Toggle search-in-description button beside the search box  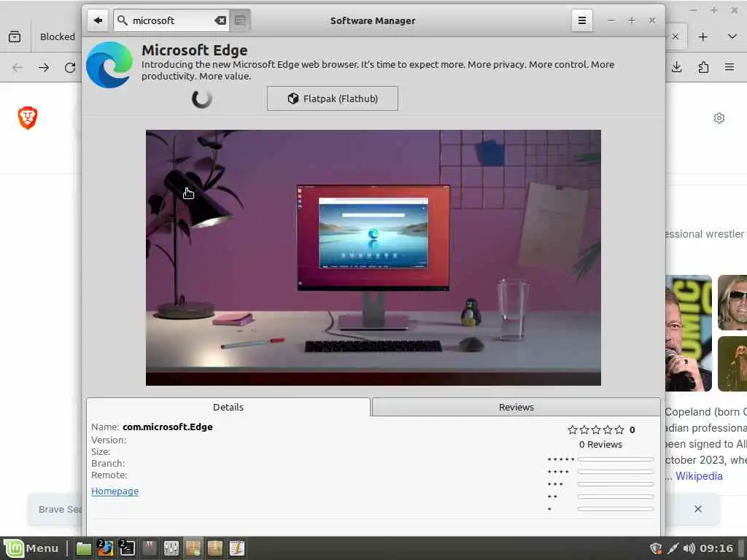coord(240,20)
